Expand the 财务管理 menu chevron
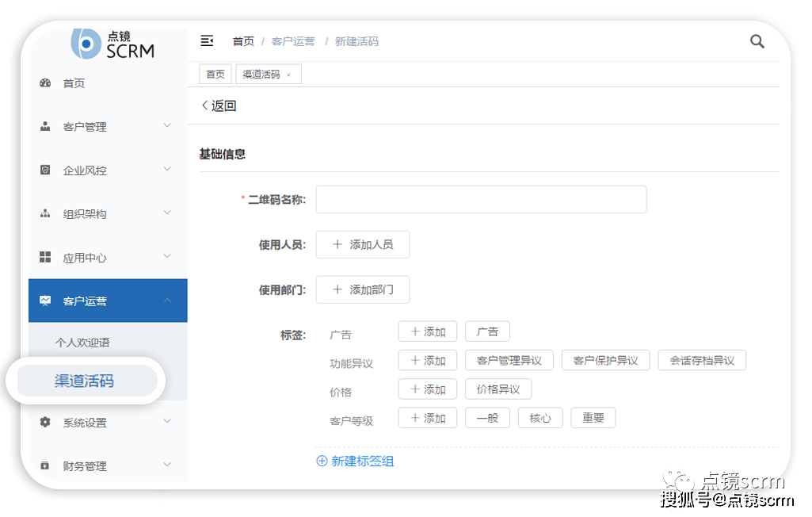Viewport: 812px width, 517px height. (167, 465)
